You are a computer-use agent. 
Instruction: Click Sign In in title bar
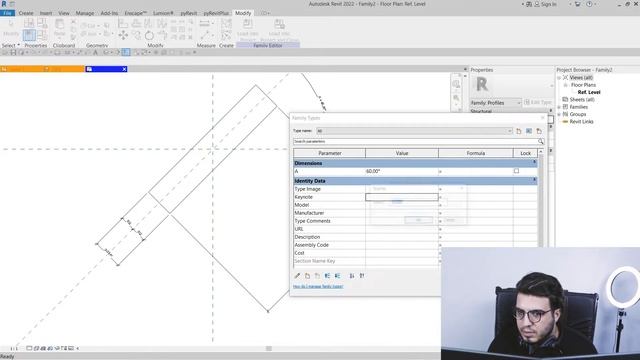tap(545, 4)
